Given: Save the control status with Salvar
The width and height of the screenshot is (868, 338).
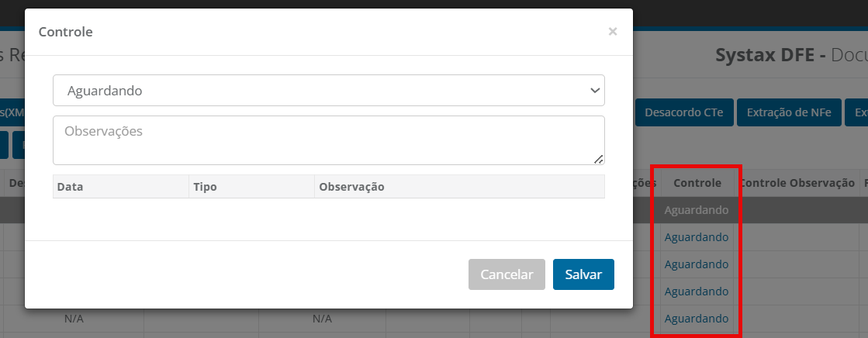Looking at the screenshot, I should tap(583, 274).
